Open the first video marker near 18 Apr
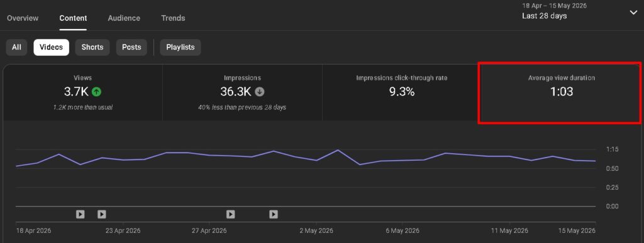Viewport: 644px width, 243px height. tap(80, 214)
